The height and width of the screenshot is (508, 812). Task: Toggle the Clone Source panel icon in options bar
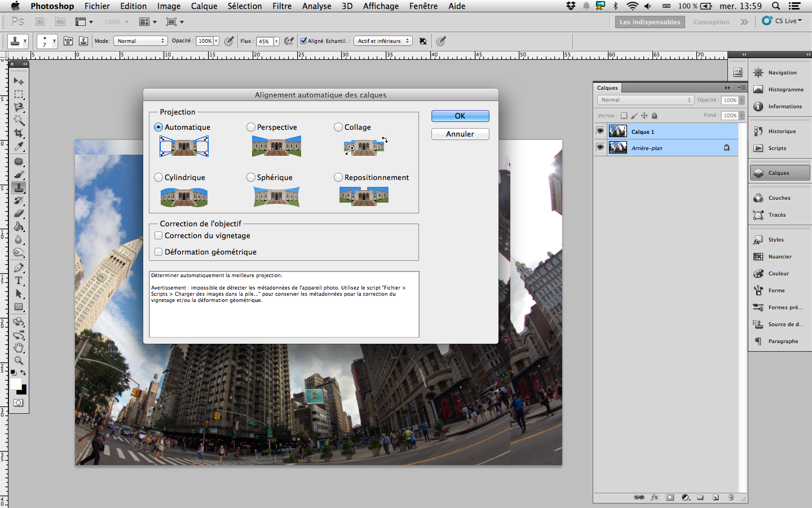83,41
